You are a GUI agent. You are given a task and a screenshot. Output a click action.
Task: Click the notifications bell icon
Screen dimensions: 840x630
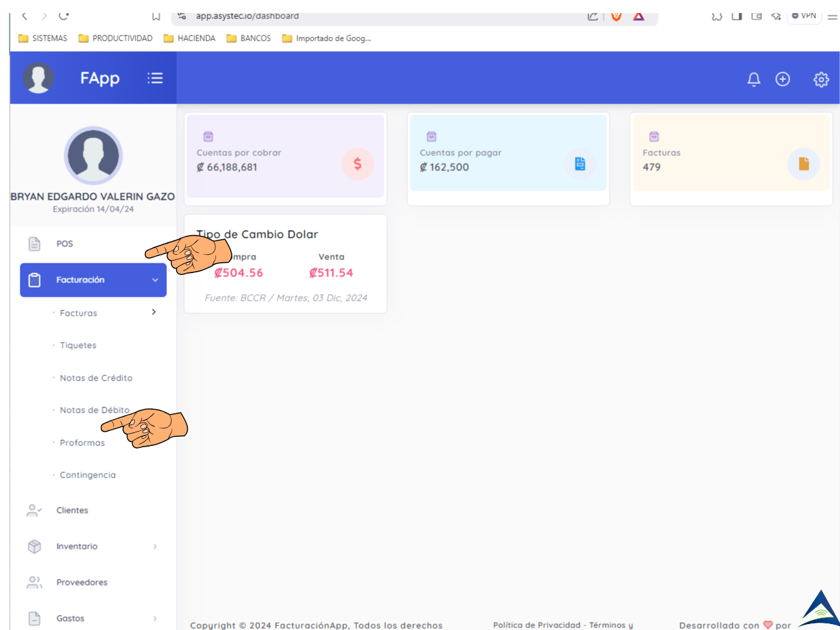(754, 79)
